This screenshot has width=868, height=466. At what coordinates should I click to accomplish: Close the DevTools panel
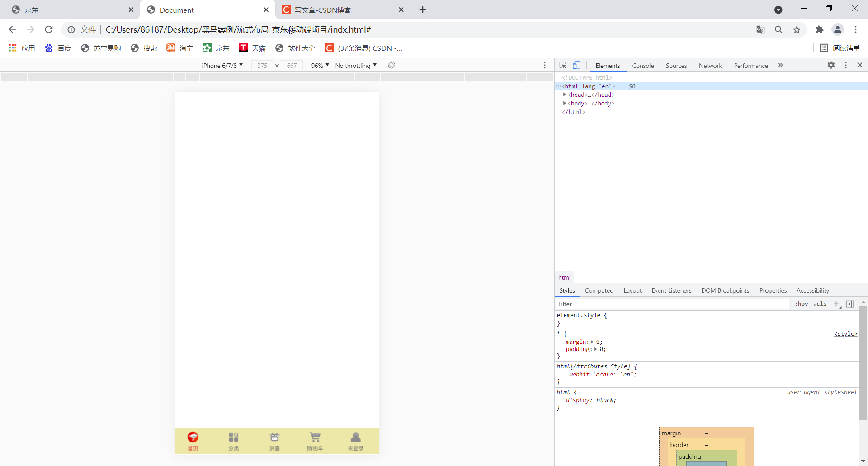pyautogui.click(x=860, y=65)
